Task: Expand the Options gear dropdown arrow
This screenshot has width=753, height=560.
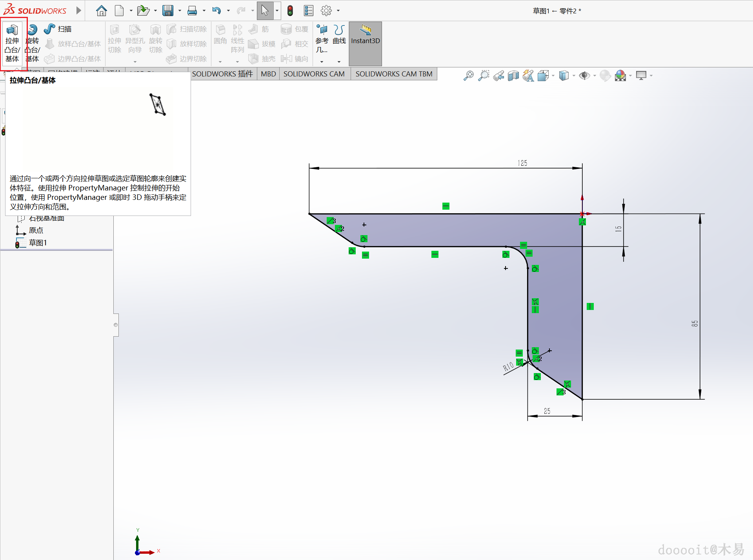Action: 338,11
